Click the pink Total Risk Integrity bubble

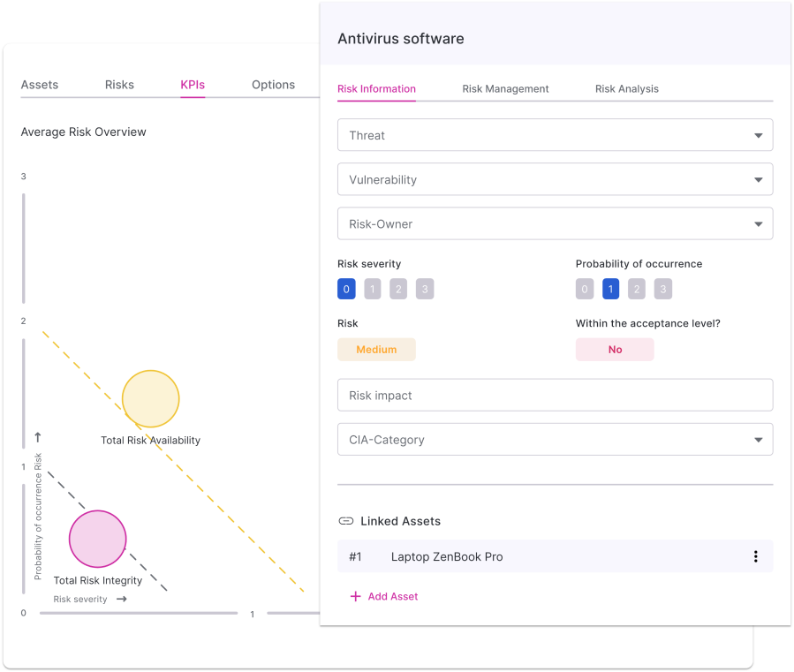pyautogui.click(x=98, y=539)
